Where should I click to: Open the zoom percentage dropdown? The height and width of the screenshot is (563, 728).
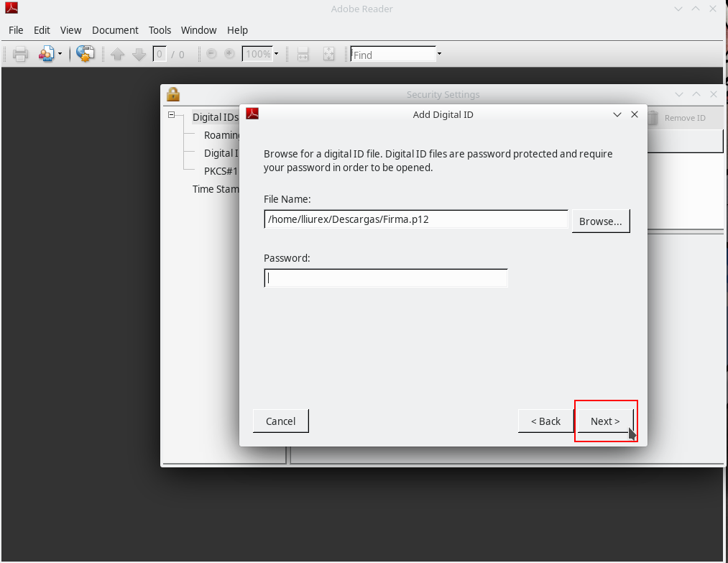(x=276, y=54)
